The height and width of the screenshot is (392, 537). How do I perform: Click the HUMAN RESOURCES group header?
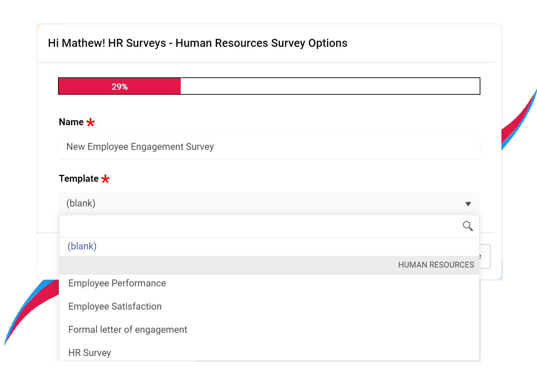coord(436,265)
